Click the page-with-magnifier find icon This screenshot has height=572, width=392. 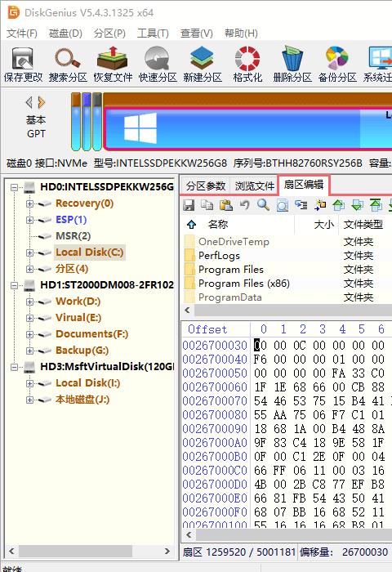coord(283,205)
